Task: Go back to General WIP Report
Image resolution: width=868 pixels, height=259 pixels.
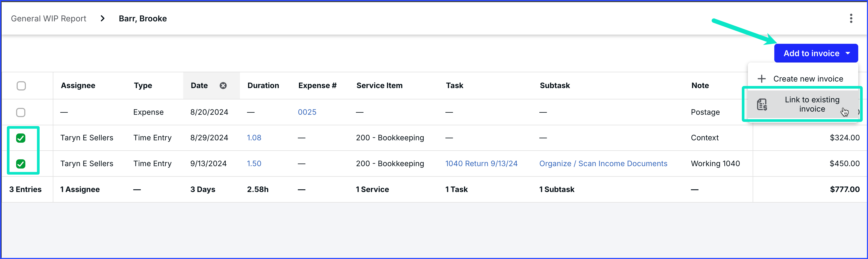Action: pyautogui.click(x=49, y=18)
